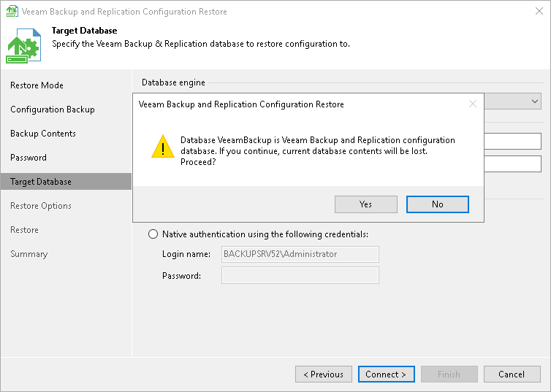Viewport: 551px width, 392px height.
Task: Click the lower partially hidden text field at right
Action: point(513,164)
